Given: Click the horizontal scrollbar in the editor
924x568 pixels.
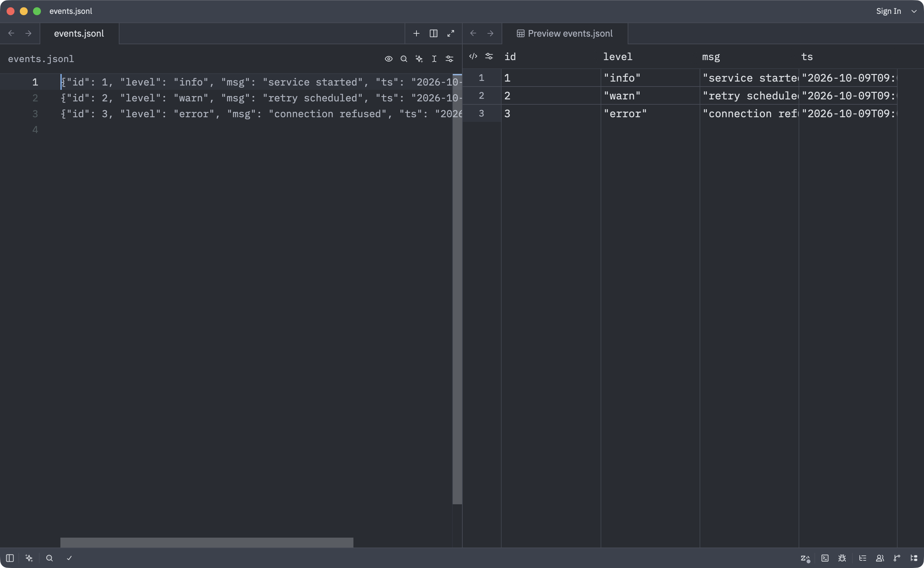Looking at the screenshot, I should coord(207,543).
